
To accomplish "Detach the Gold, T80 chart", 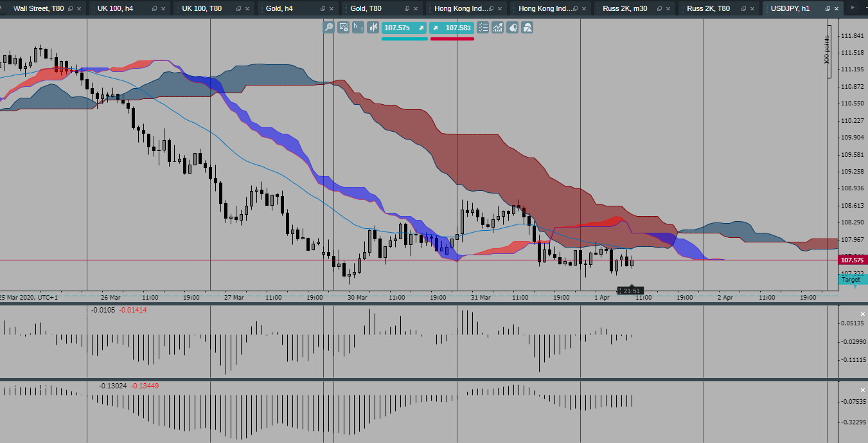I will 407,9.
